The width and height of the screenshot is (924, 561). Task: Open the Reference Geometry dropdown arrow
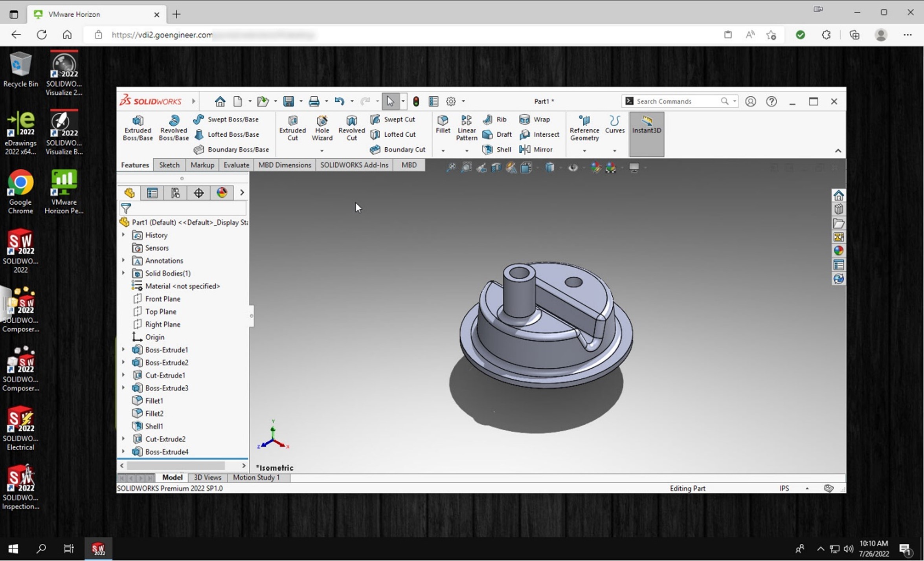click(x=584, y=150)
